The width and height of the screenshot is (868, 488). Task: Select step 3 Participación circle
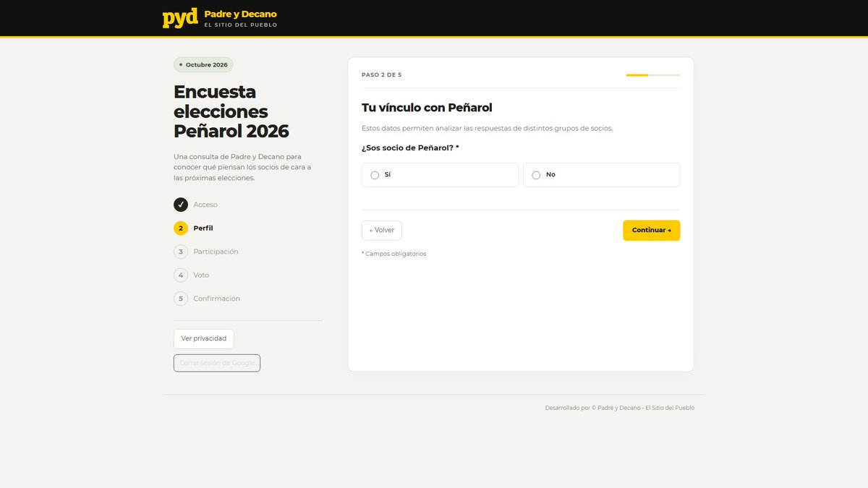pos(181,252)
